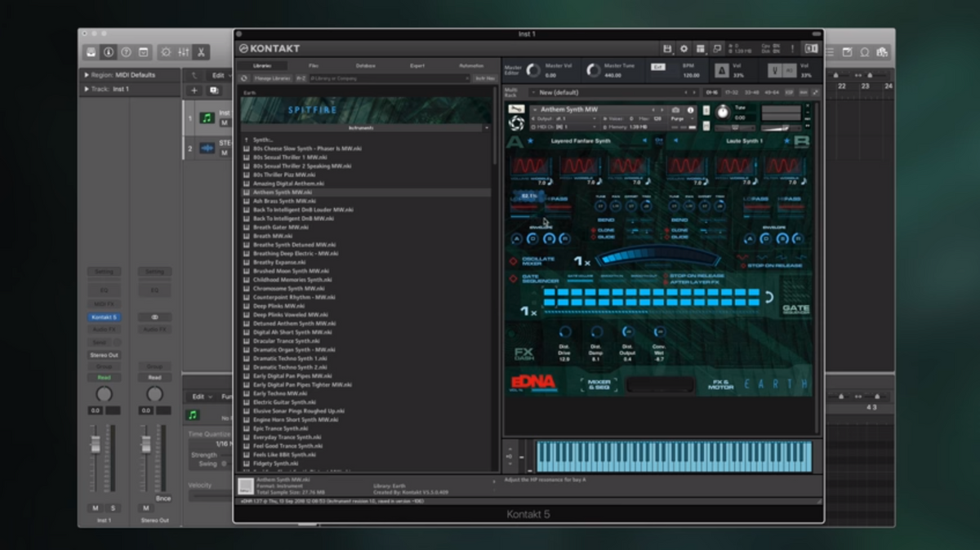Open Logic quick help question mark icon
Viewport: 980px width, 550px height.
[127, 52]
